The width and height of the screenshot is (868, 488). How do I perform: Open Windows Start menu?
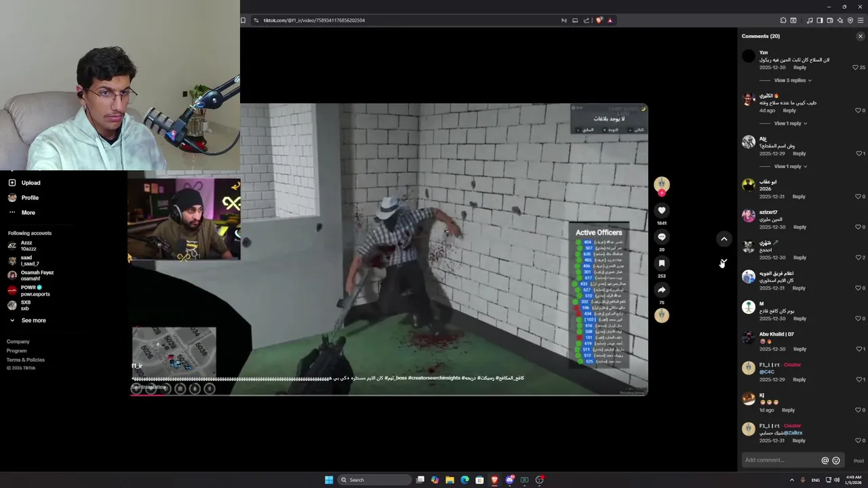tap(329, 480)
